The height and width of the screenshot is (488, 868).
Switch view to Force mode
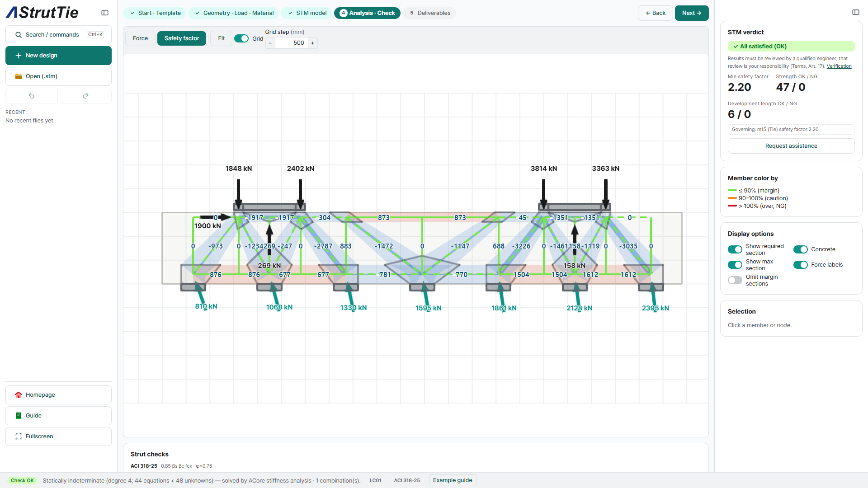140,38
